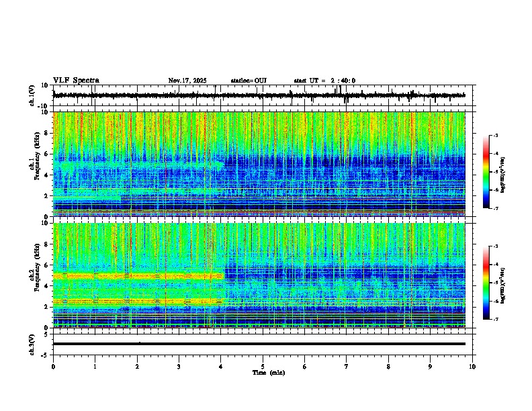The height and width of the screenshot is (411, 532).
Task: Click the '8' kHz tick on ch.1 frequency axis
Action: click(x=46, y=133)
